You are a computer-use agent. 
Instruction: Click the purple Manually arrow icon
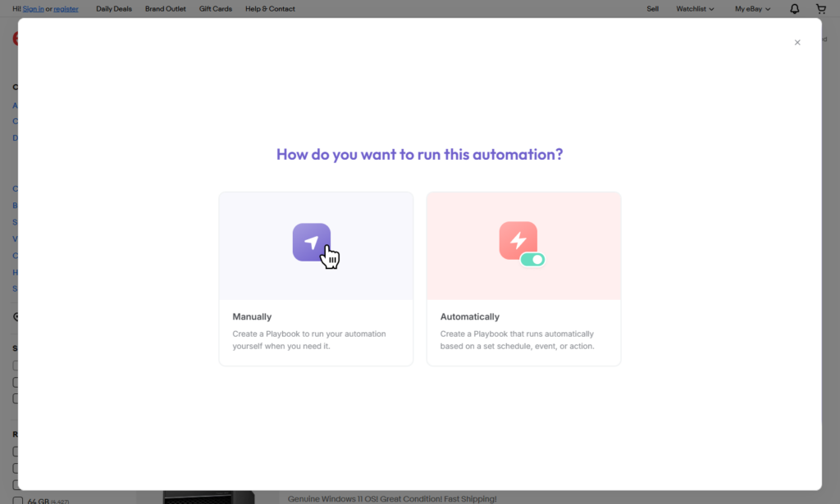pos(312,242)
